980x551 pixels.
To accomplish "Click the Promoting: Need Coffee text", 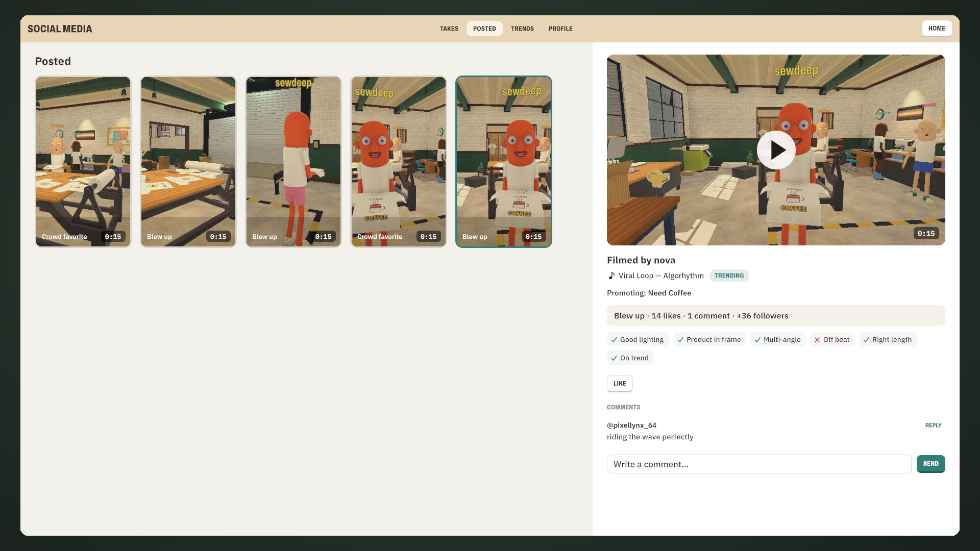I will point(649,293).
